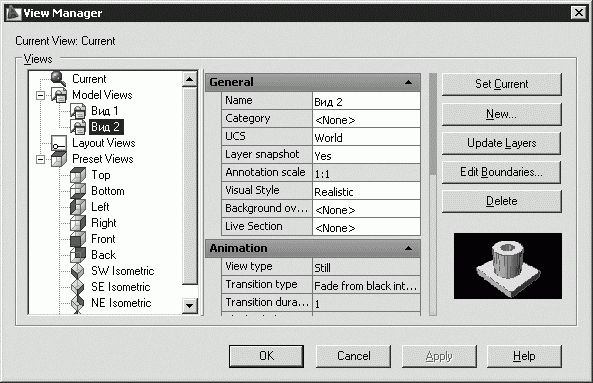Click the UCS value World
593x383 pixels.
(366, 137)
